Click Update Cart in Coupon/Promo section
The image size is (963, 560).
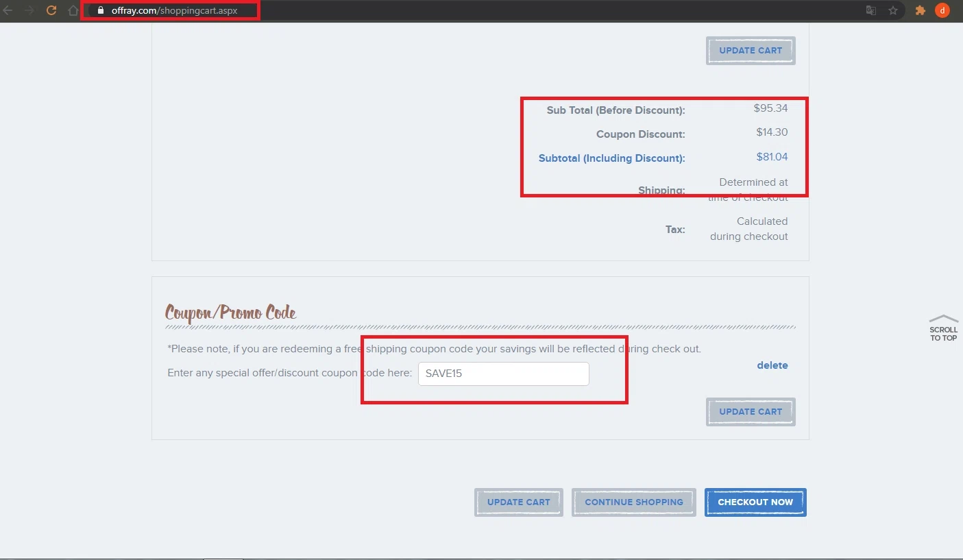[751, 412]
